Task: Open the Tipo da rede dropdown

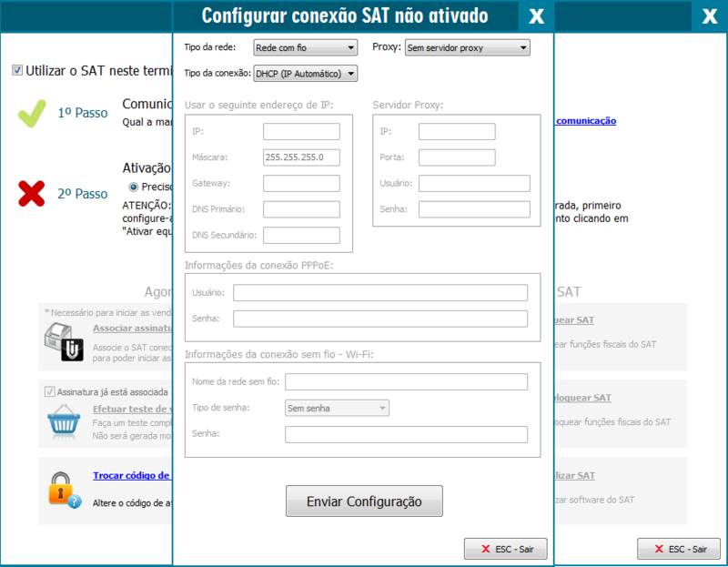Action: point(305,47)
